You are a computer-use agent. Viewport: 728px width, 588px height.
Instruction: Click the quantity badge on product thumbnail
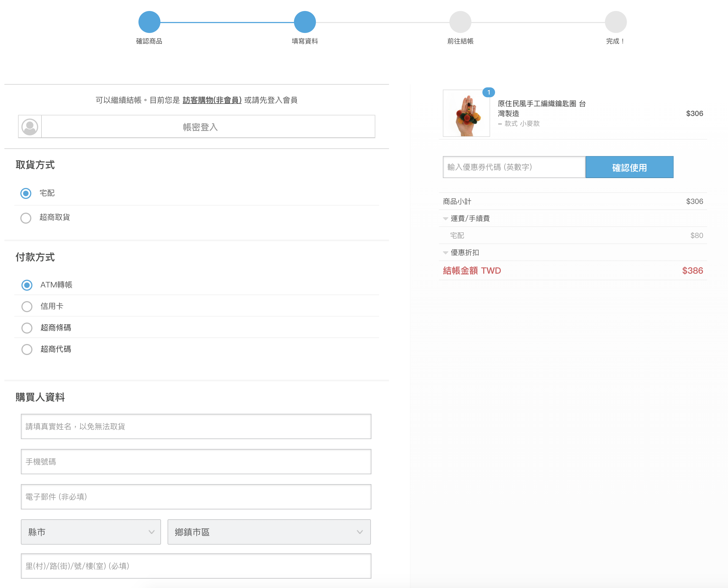pos(488,92)
